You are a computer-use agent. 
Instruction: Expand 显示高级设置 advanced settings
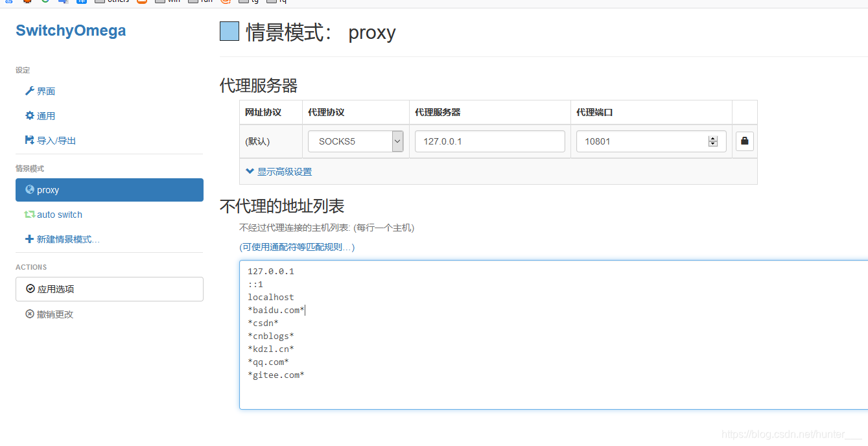pyautogui.click(x=279, y=172)
